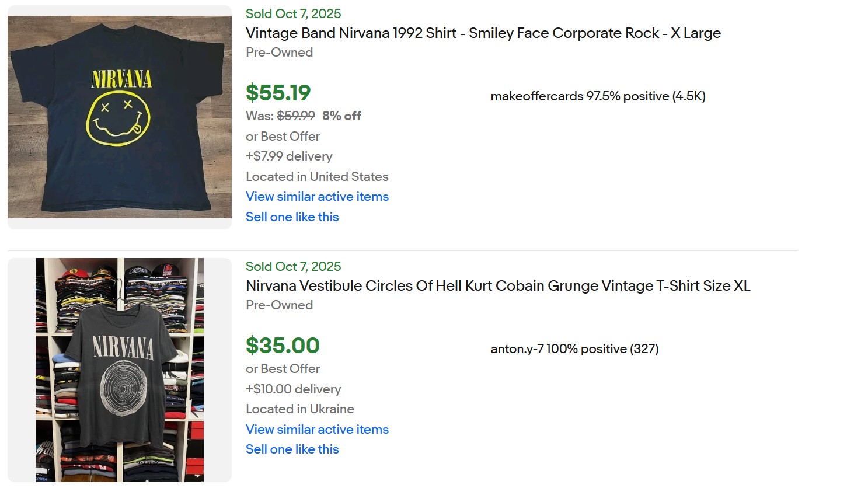Click the $35.00 sold price

283,346
